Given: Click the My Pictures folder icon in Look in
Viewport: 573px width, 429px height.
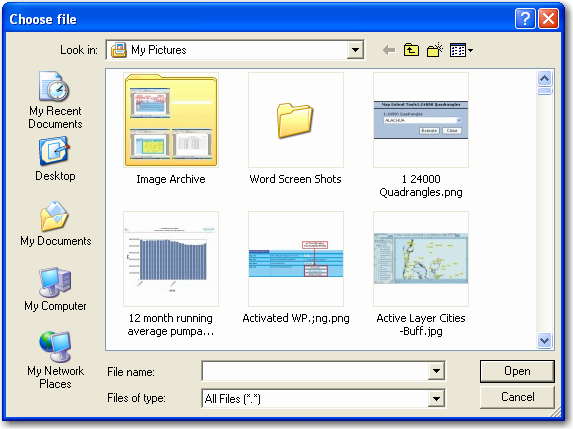Looking at the screenshot, I should 119,50.
